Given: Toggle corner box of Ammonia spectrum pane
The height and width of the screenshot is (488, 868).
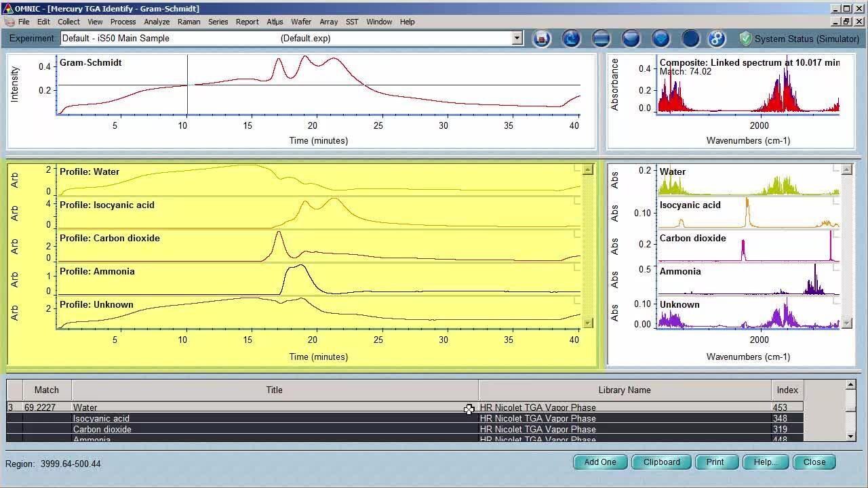Looking at the screenshot, I should [835, 268].
